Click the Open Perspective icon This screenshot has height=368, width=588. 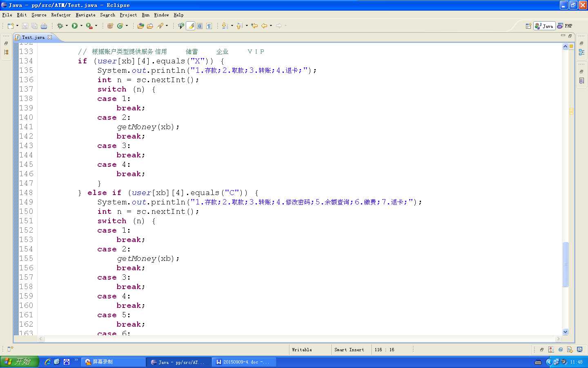(x=528, y=26)
